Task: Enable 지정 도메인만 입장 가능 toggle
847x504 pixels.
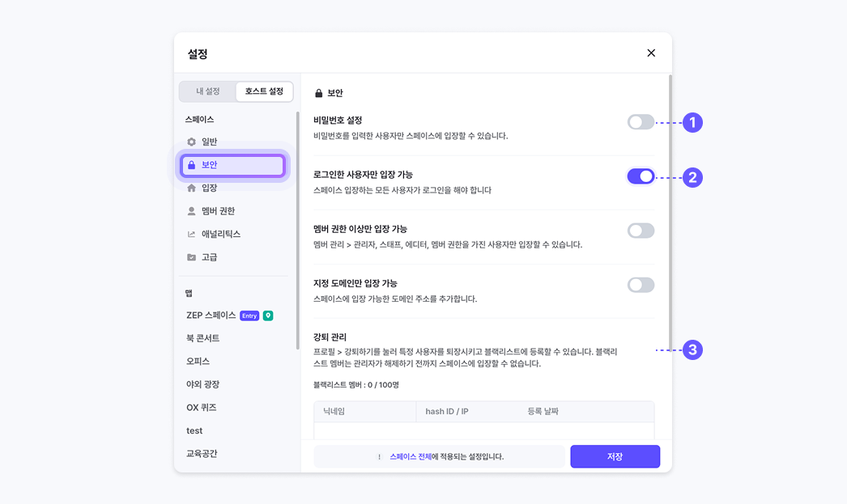Action: pos(641,285)
